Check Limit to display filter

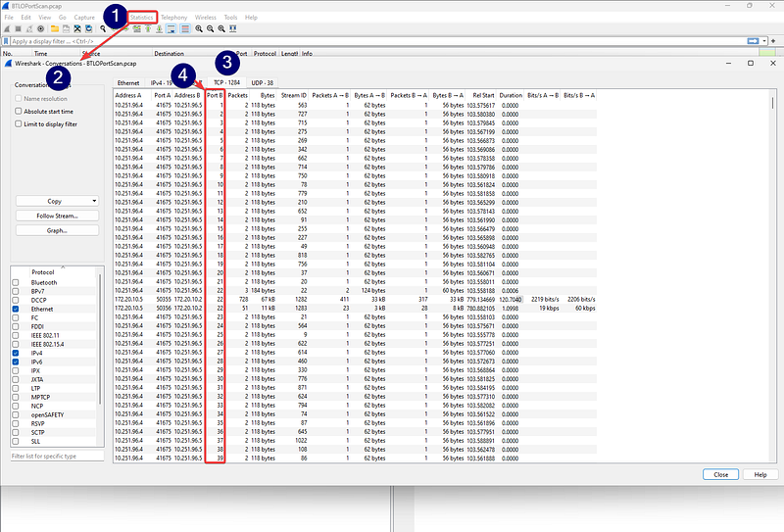coord(19,123)
